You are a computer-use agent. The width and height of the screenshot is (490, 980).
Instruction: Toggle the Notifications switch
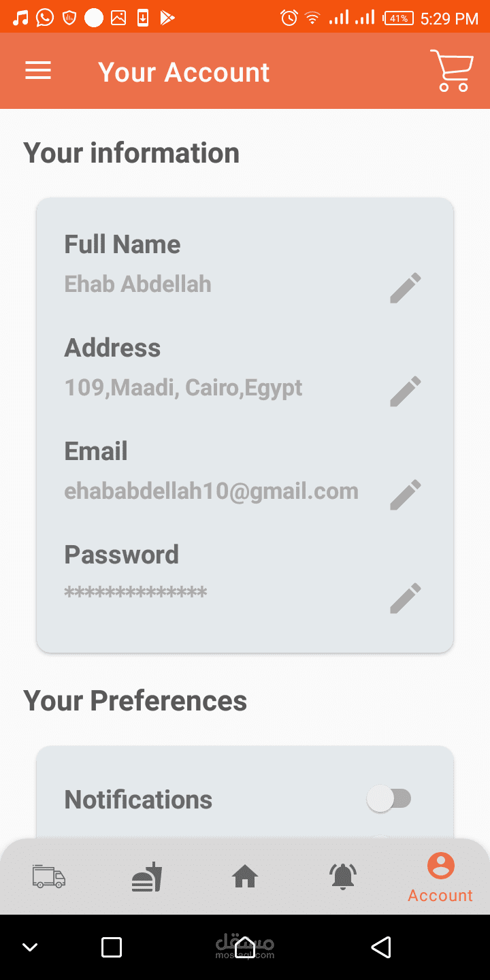point(389,798)
